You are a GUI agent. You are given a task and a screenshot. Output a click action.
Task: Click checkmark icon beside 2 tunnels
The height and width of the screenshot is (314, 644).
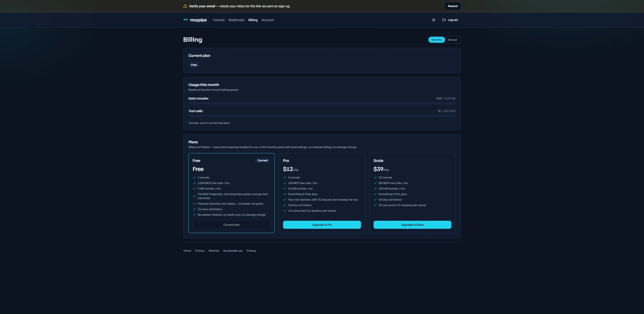pos(194,177)
